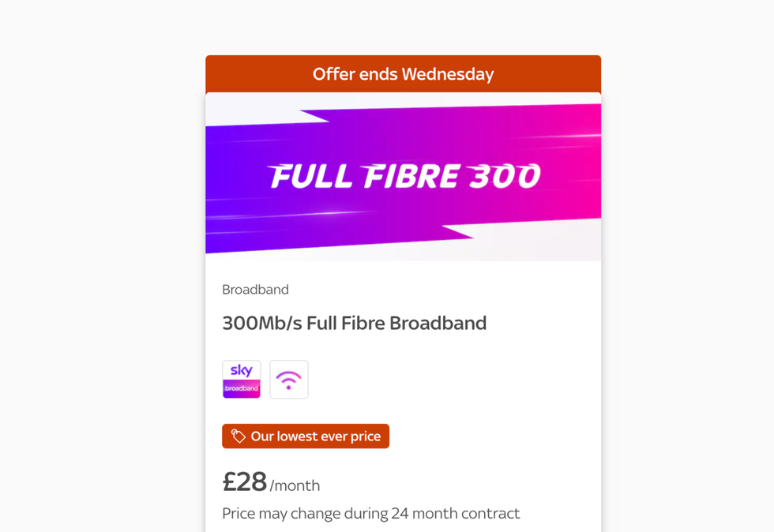Click the 'Our lowest ever price' badge
This screenshot has height=532, width=774.
(306, 436)
